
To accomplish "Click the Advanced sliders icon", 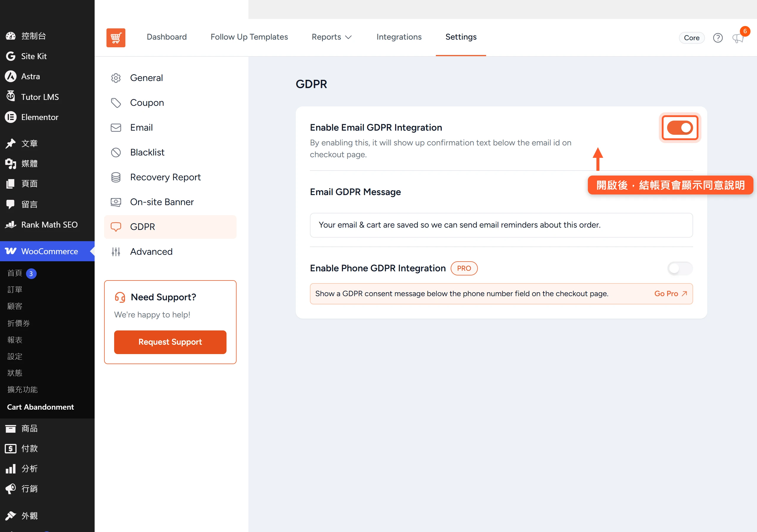I will click(116, 252).
